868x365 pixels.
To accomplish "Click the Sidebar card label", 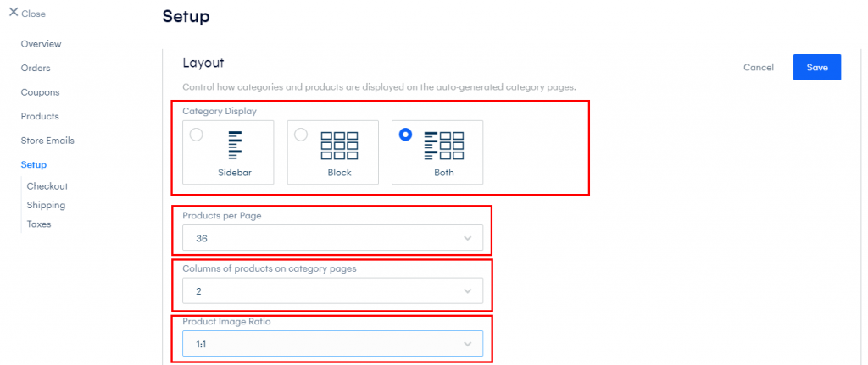I will 236,173.
